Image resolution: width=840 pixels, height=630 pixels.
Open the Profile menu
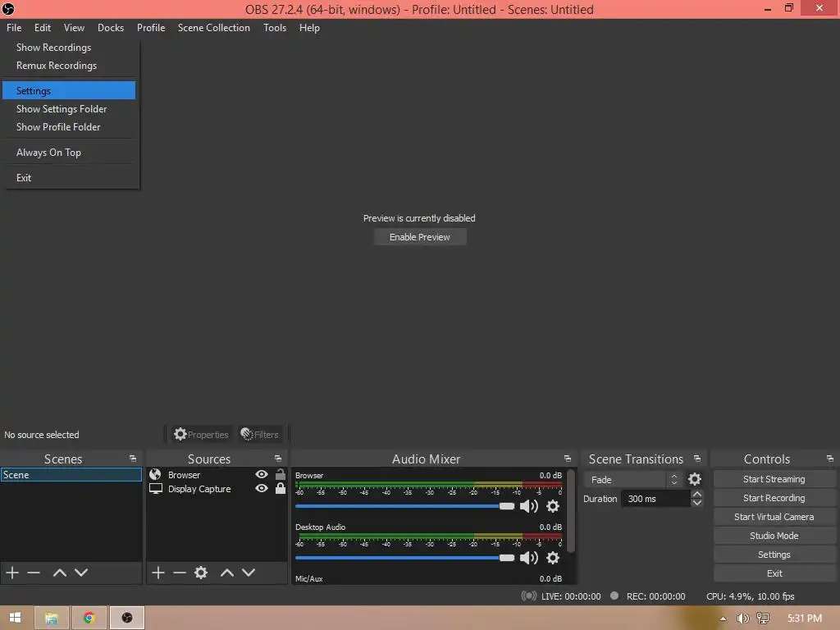(x=151, y=27)
